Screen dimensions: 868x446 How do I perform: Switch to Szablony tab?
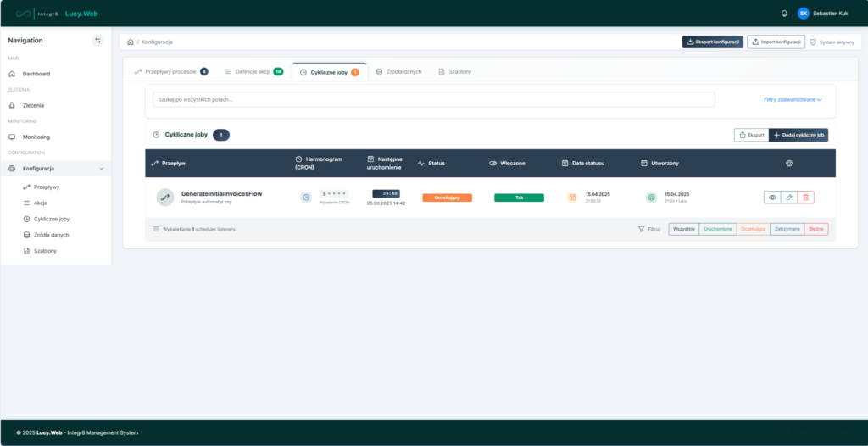click(x=454, y=72)
